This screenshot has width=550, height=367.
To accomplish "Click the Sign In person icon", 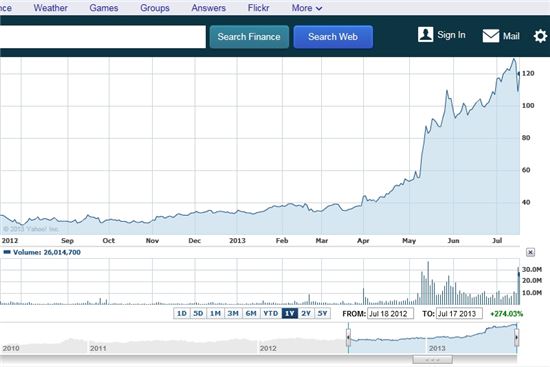I will (425, 35).
